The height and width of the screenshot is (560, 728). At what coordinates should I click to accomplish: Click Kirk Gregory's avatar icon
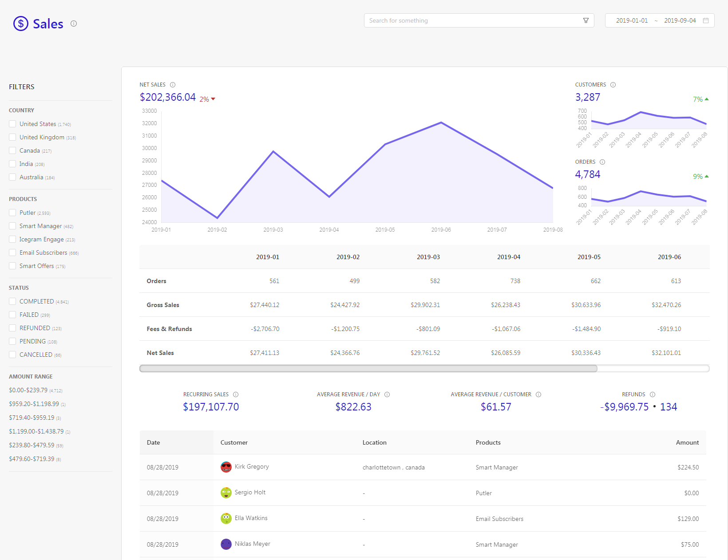point(226,467)
